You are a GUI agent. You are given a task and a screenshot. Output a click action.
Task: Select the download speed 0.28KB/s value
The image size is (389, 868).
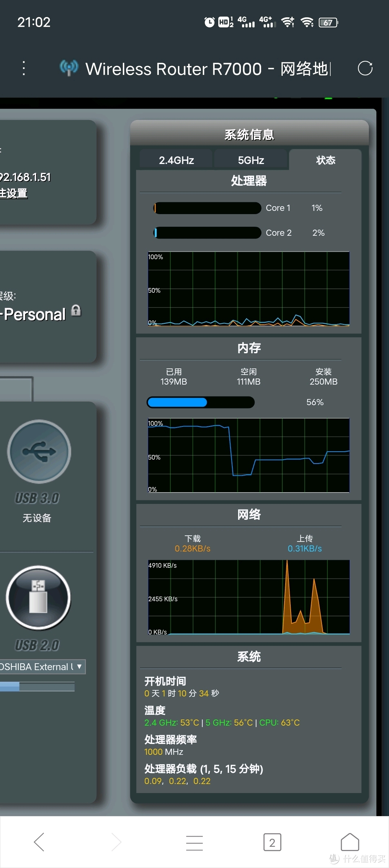193,549
